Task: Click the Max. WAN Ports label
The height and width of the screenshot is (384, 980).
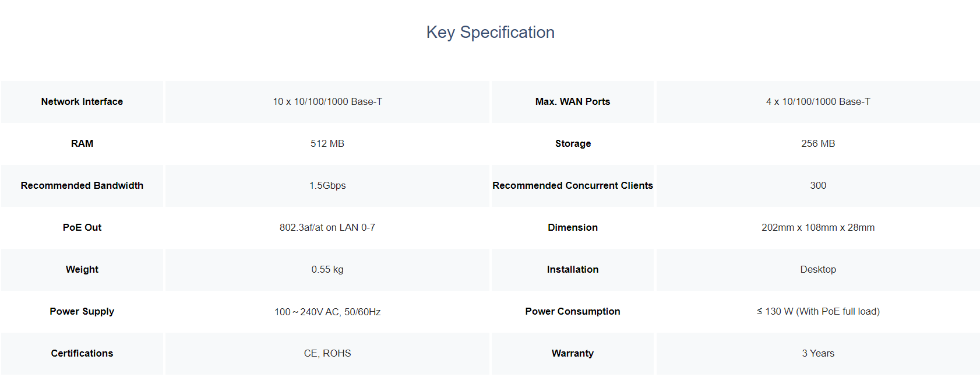Action: click(x=573, y=101)
